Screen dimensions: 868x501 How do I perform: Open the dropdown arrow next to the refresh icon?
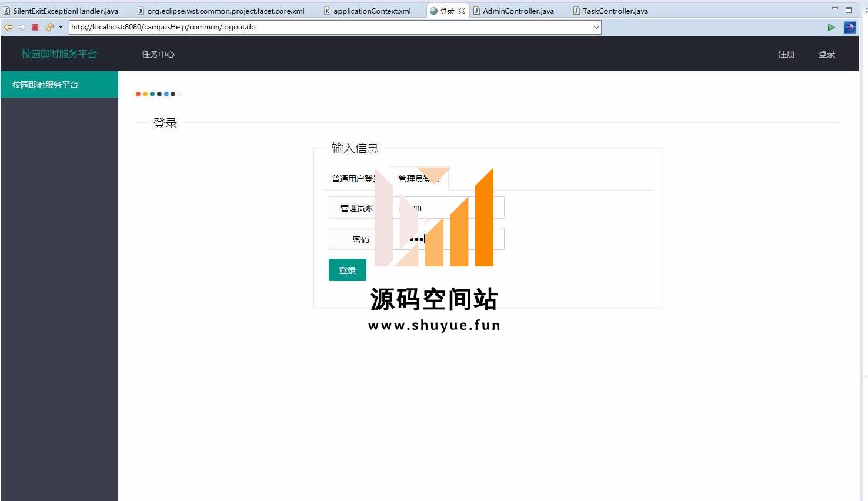(x=61, y=27)
